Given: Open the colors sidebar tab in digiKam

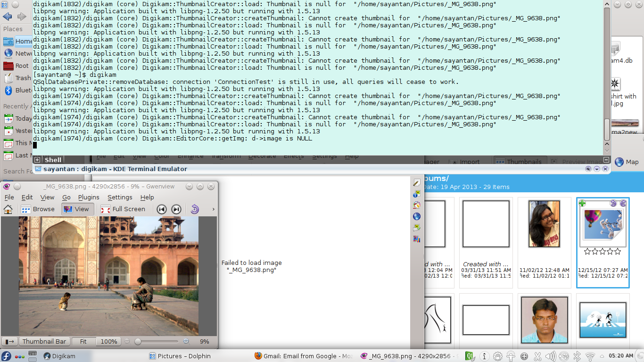Looking at the screenshot, I should pos(416,205).
